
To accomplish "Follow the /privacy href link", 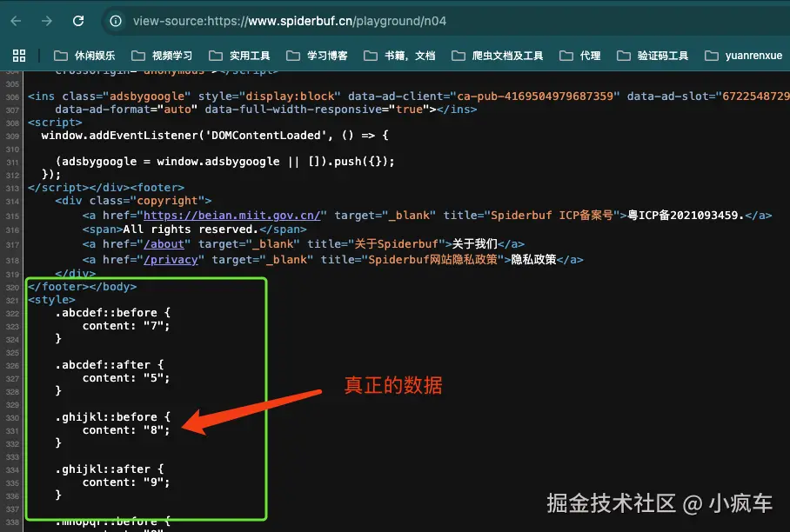I will click(171, 260).
